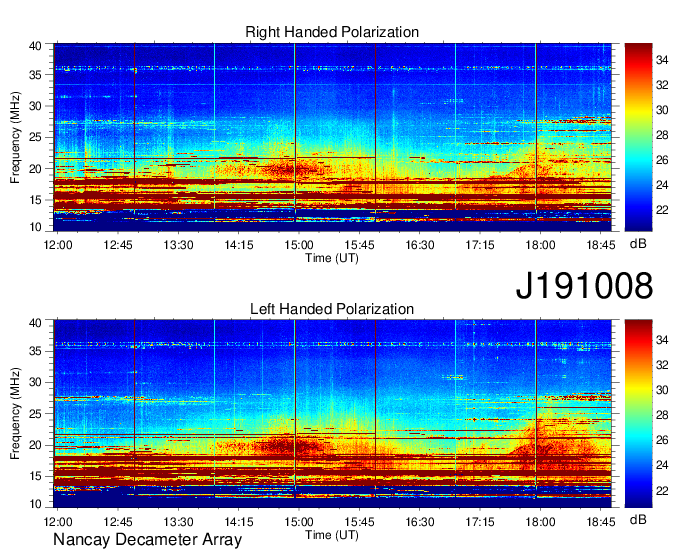680x552 pixels.
Task: Click the dB unit label beside lower plot
Action: pyautogui.click(x=638, y=519)
